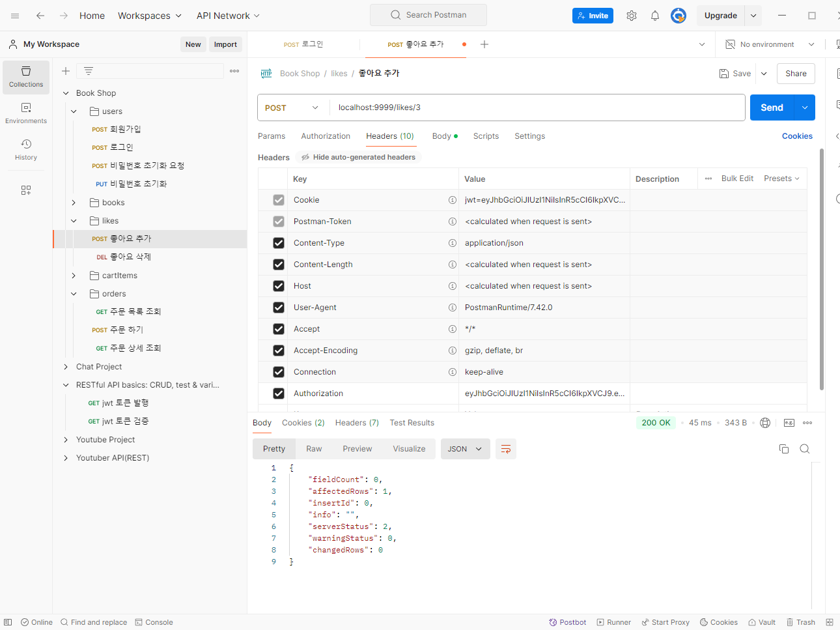Open the Presets dropdown
The height and width of the screenshot is (630, 840).
pyautogui.click(x=781, y=179)
